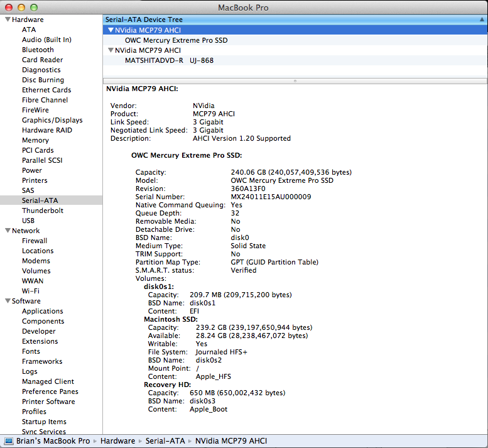Select Disc Burning in the sidebar

43,80
